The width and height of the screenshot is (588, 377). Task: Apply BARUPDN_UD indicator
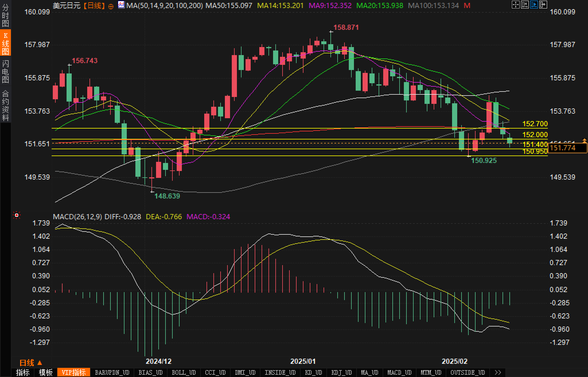(112, 372)
